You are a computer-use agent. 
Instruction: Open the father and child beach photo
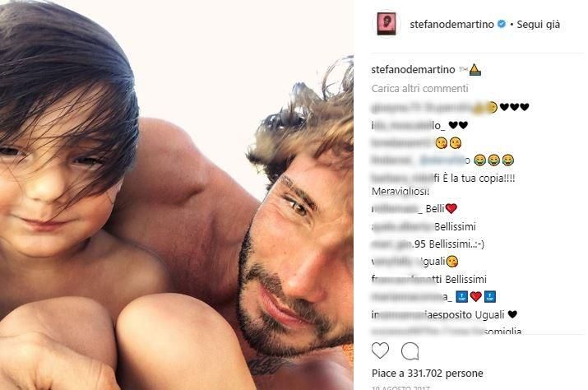point(177,195)
